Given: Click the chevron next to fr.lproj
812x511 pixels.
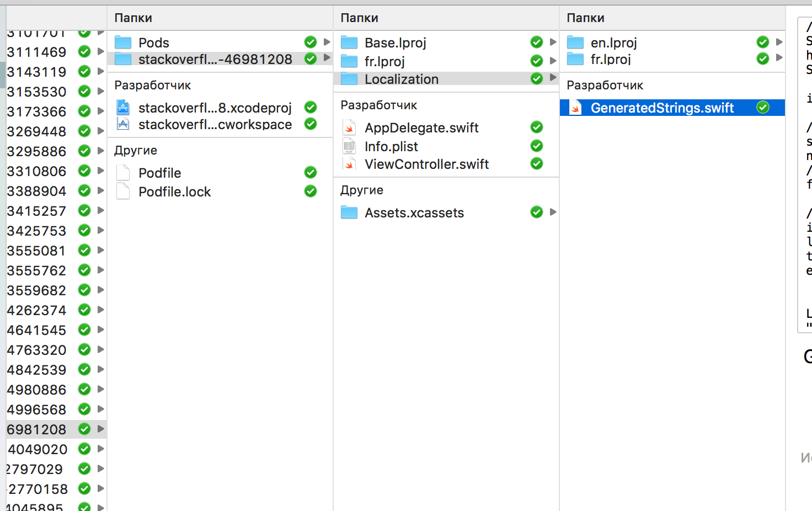Looking at the screenshot, I should click(x=553, y=61).
